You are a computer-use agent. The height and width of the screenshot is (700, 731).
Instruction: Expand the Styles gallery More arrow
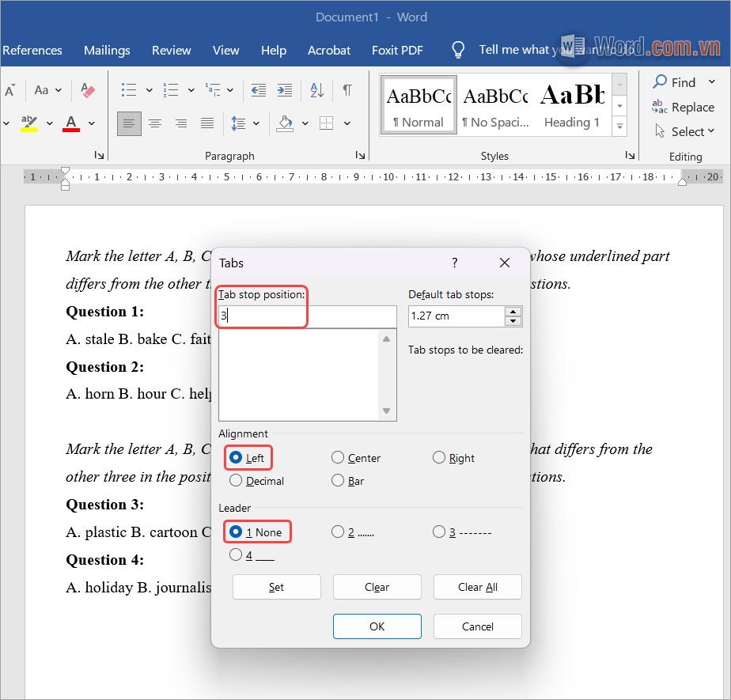(619, 127)
